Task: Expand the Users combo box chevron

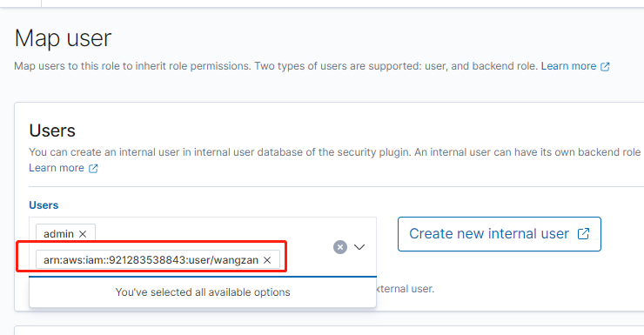Action: [359, 247]
